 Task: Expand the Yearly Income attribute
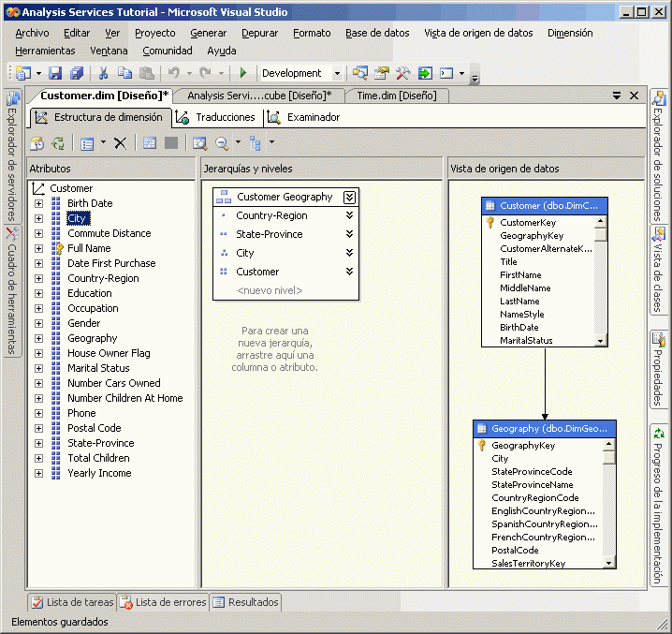(39, 473)
